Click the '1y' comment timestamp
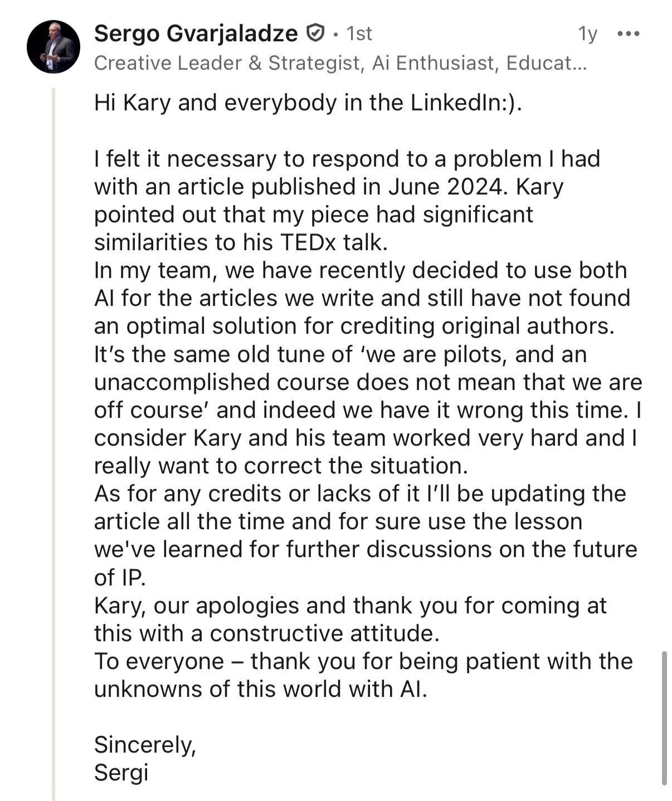 pyautogui.click(x=587, y=34)
